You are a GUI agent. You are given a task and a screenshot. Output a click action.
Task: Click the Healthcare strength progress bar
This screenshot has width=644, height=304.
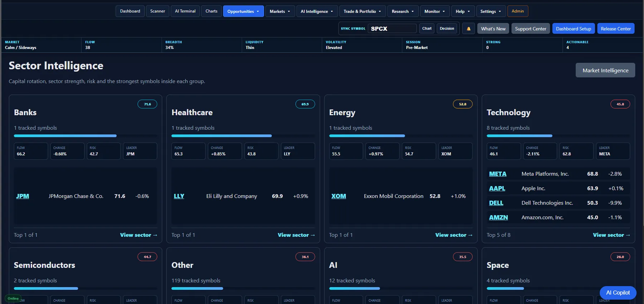[243, 136]
